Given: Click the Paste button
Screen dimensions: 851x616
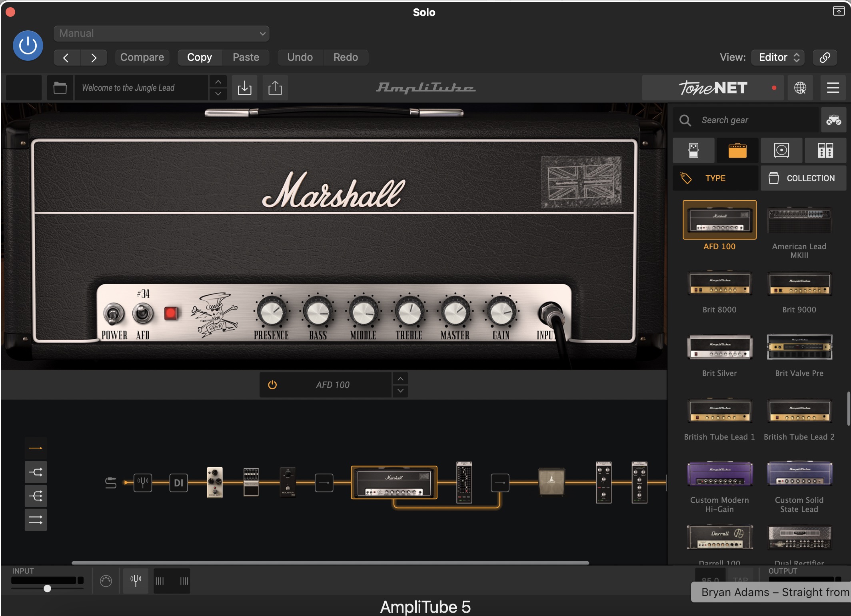Looking at the screenshot, I should point(246,58).
